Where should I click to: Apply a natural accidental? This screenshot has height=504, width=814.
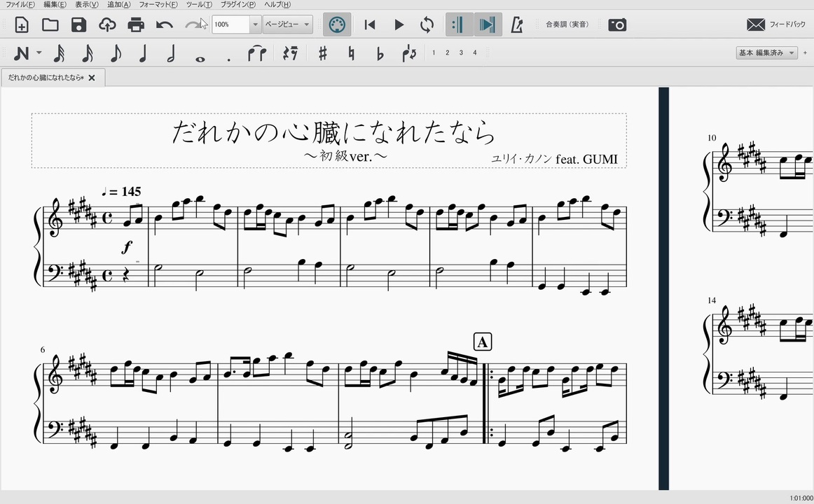coord(352,53)
